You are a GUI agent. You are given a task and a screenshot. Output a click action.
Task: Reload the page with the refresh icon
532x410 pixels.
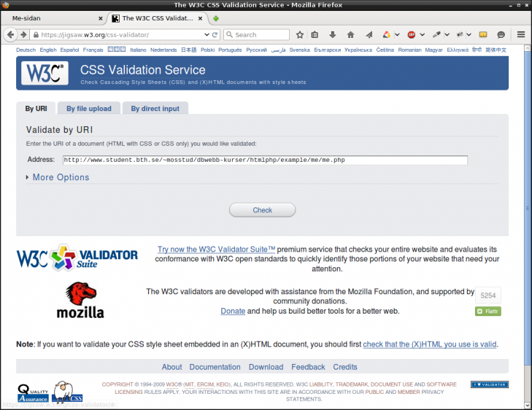[215, 34]
